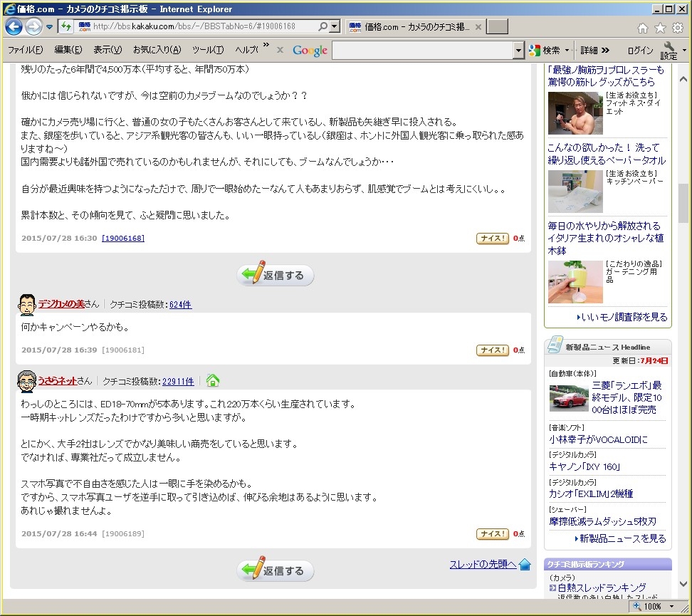Switch to the 価格.com tab
Viewport: 692px width, 616px height.
click(409, 27)
